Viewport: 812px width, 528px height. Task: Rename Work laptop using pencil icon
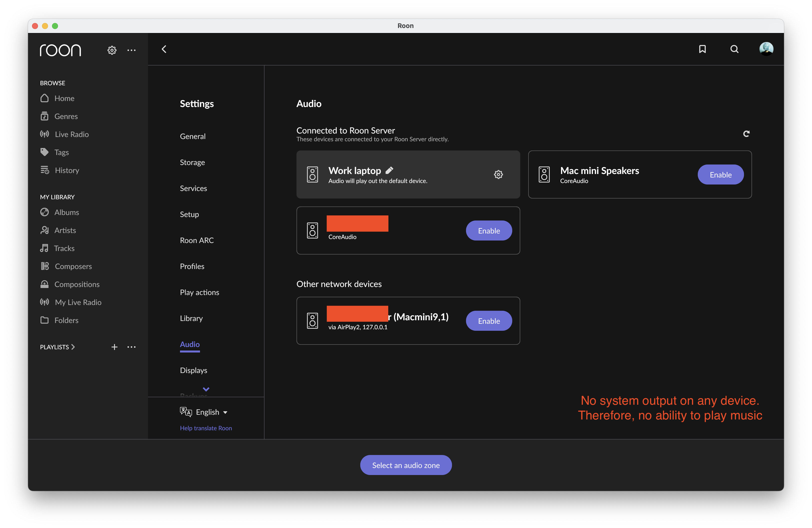pyautogui.click(x=389, y=170)
